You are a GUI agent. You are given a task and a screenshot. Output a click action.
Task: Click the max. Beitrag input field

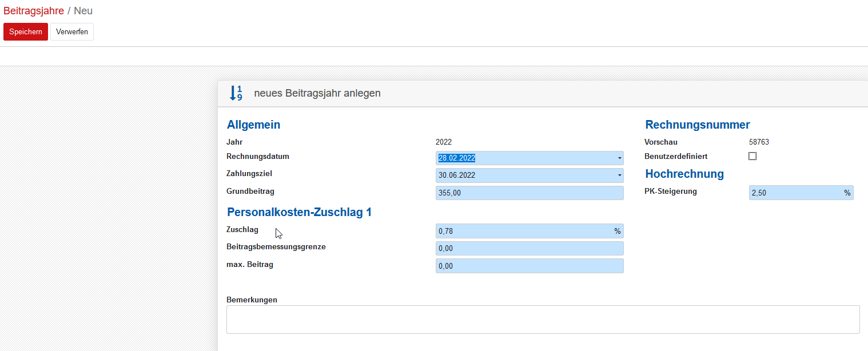(x=529, y=266)
